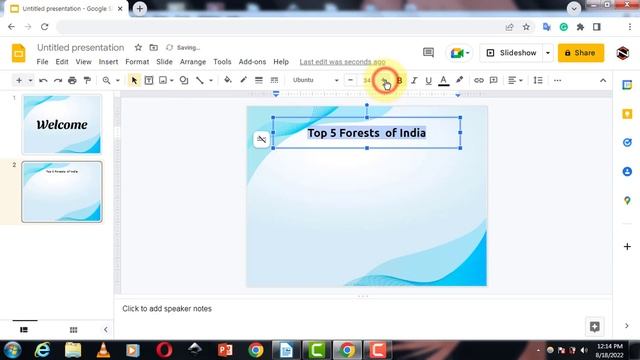This screenshot has width=640, height=360.
Task: Insert an image from the toolbar
Action: (163, 80)
